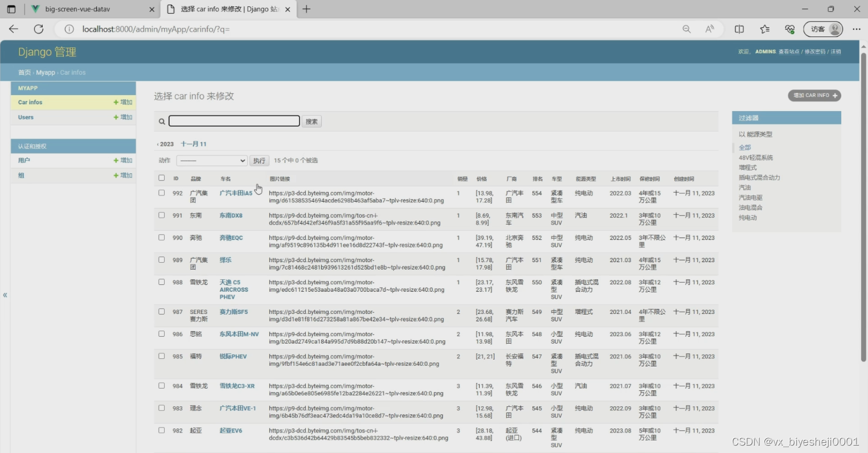Click 增加 CAR INFO button
The height and width of the screenshot is (453, 868).
[814, 96]
